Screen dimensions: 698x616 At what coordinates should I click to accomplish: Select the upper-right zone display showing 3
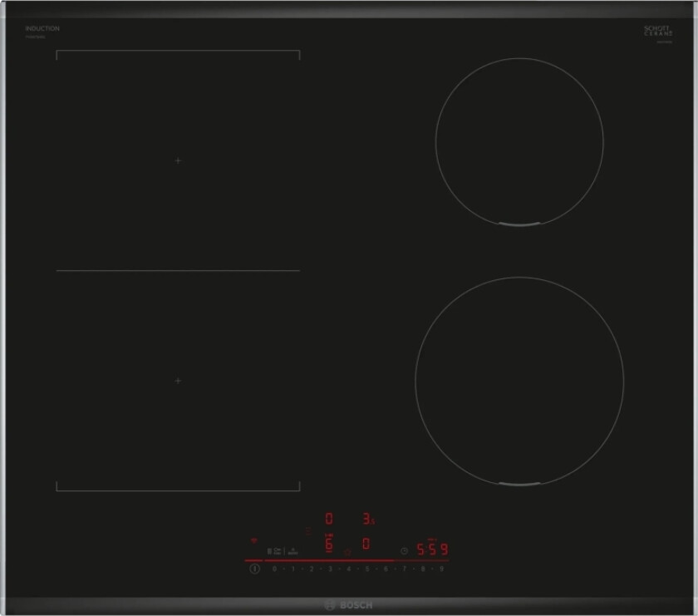(367, 519)
